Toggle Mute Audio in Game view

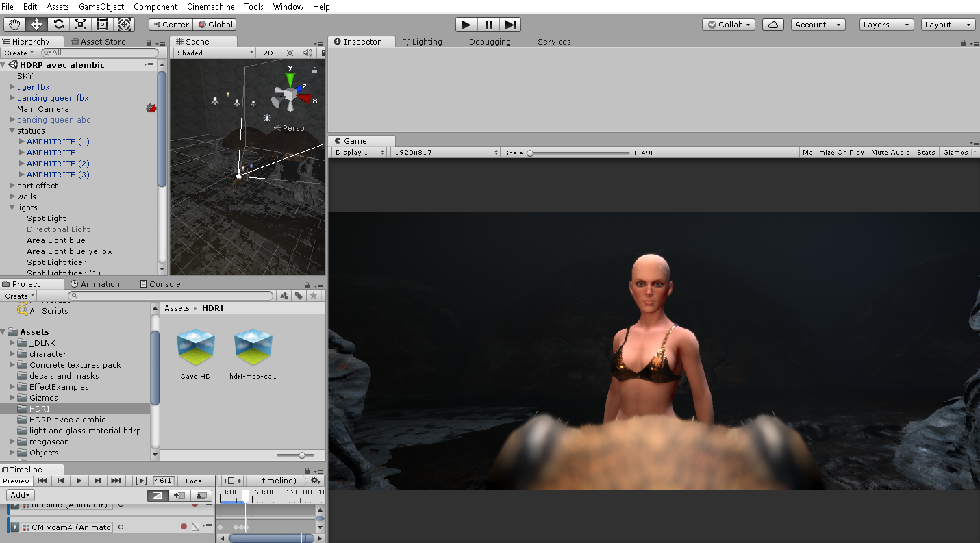tap(890, 152)
